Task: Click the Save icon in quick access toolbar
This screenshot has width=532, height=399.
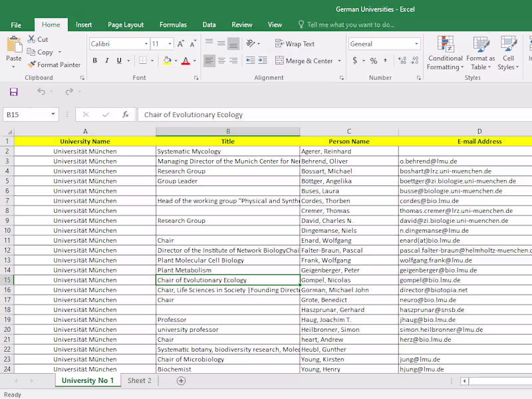Action: (13, 92)
